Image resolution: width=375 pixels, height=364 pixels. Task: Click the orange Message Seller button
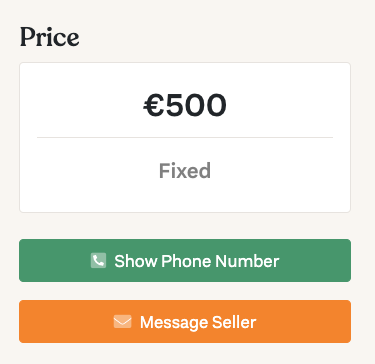(x=185, y=321)
